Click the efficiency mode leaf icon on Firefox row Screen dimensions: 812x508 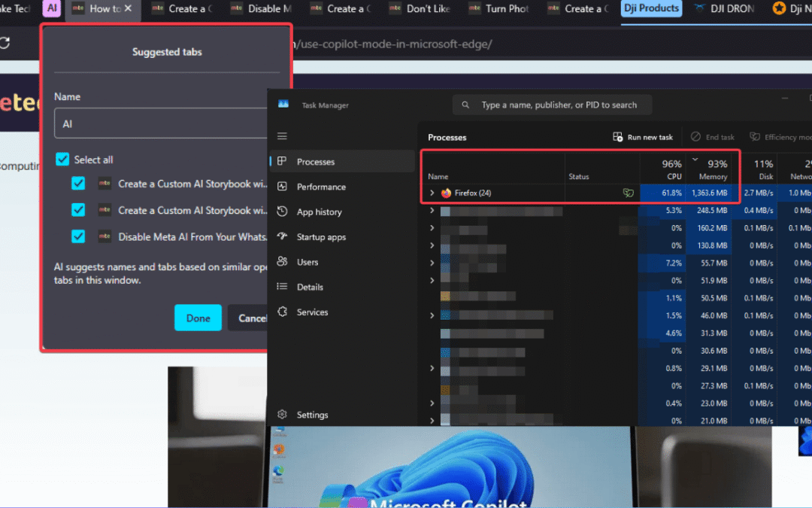click(628, 193)
